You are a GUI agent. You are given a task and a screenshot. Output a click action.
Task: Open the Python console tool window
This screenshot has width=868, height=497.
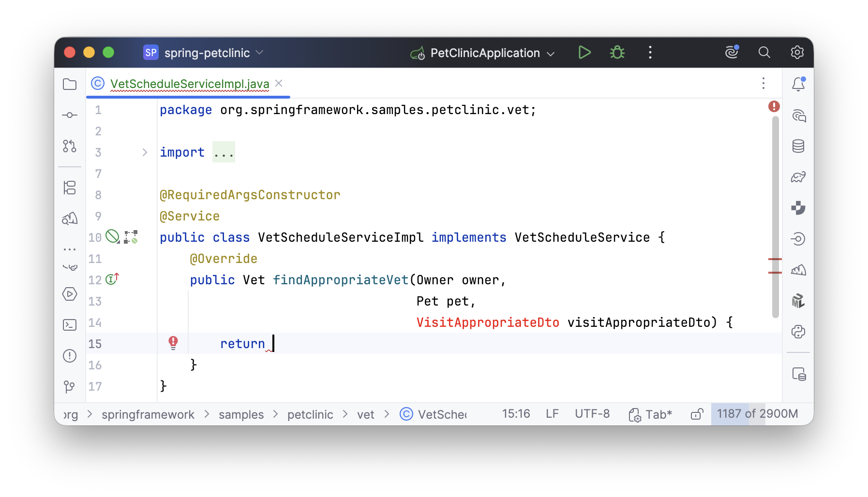(x=798, y=332)
